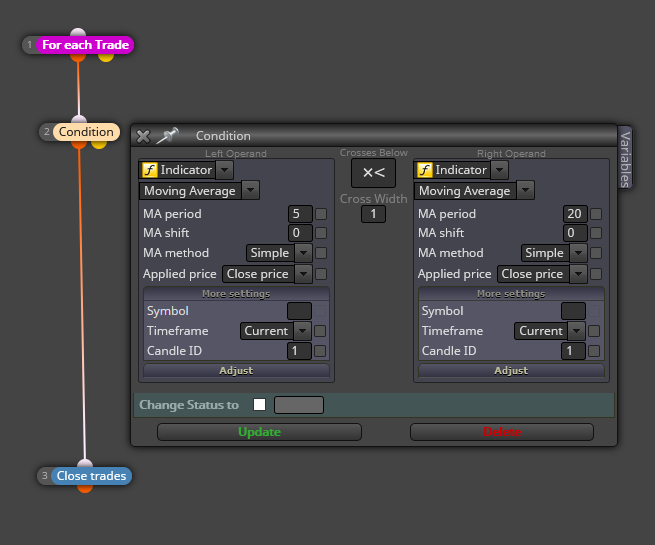The height and width of the screenshot is (545, 655).
Task: Click left Candle ID input field
Action: pos(299,351)
